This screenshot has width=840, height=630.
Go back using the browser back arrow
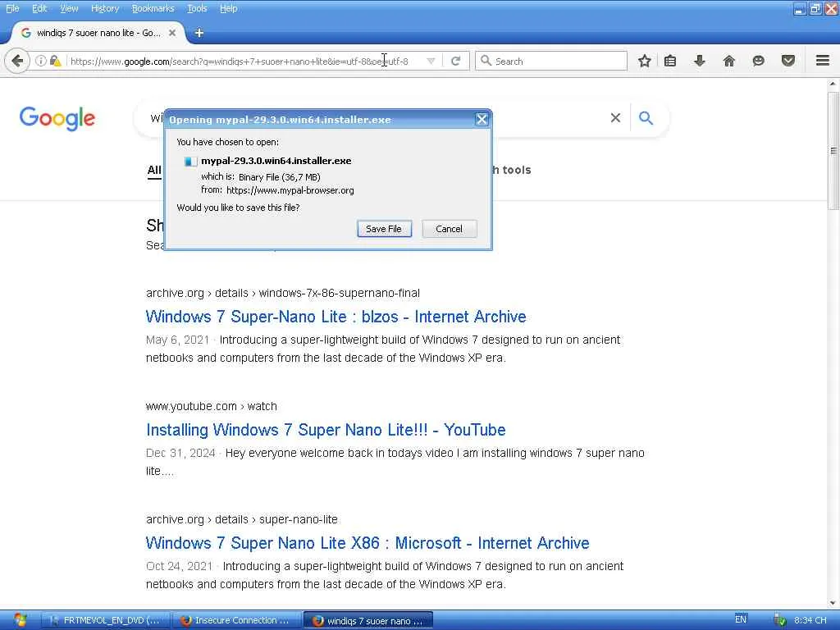[17, 61]
